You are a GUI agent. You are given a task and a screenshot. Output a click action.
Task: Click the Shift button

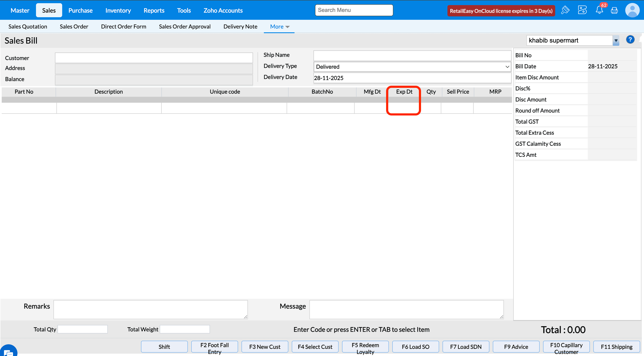click(164, 347)
